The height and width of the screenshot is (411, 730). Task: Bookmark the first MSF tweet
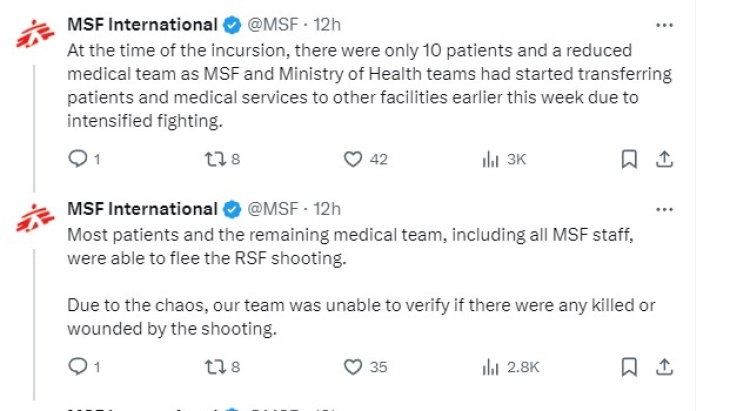coord(629,159)
